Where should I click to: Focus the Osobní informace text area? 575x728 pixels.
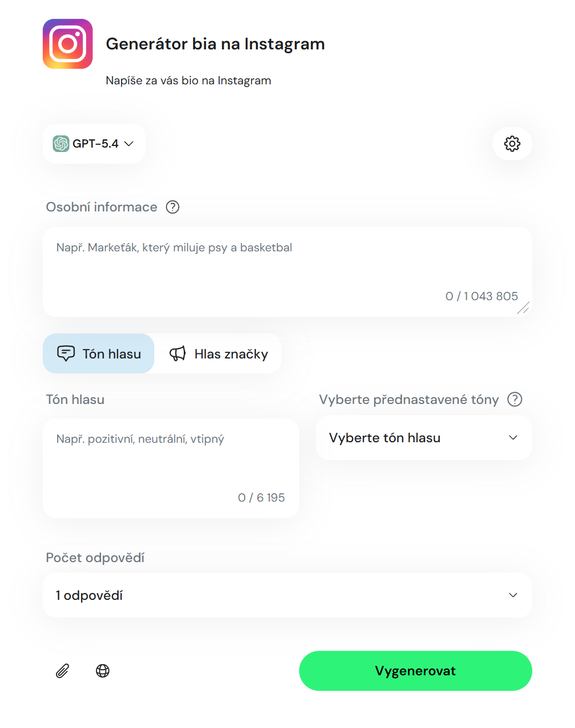coord(287,272)
